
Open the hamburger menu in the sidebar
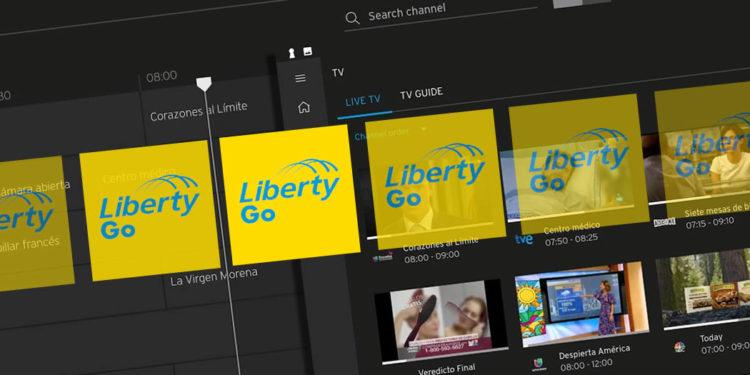[300, 78]
